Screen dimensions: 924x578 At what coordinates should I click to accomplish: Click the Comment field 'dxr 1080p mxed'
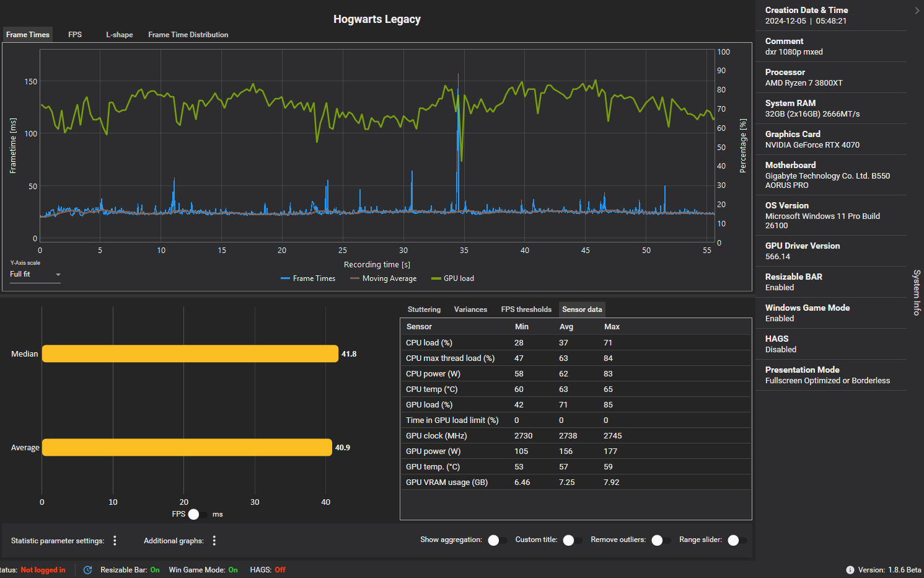point(794,52)
